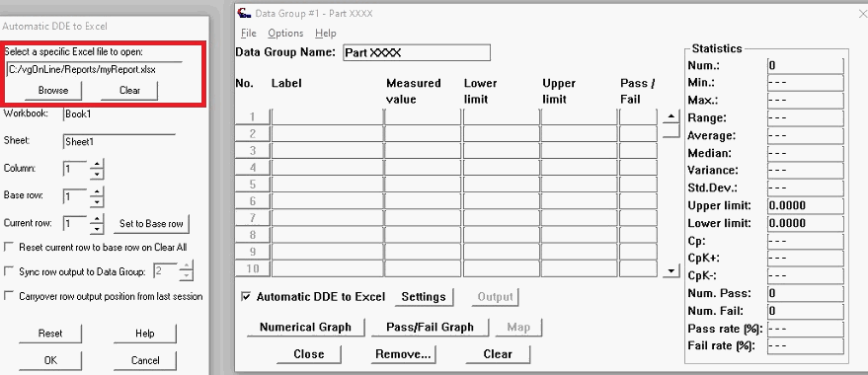Browse for an Excel file
Viewport: 868px width, 375px height.
tap(53, 90)
